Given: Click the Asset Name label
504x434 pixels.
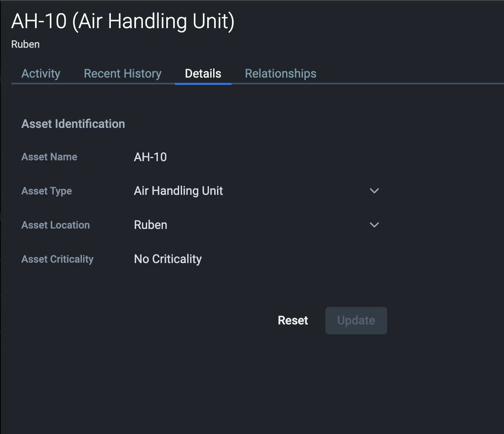Looking at the screenshot, I should (x=49, y=157).
